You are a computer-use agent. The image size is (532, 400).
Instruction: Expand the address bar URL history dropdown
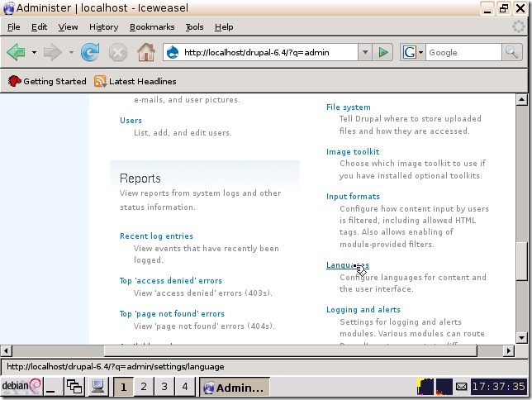pyautogui.click(x=365, y=52)
